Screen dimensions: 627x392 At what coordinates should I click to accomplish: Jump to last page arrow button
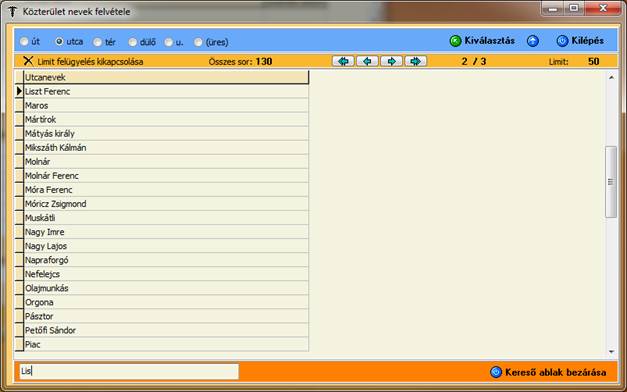pos(415,61)
